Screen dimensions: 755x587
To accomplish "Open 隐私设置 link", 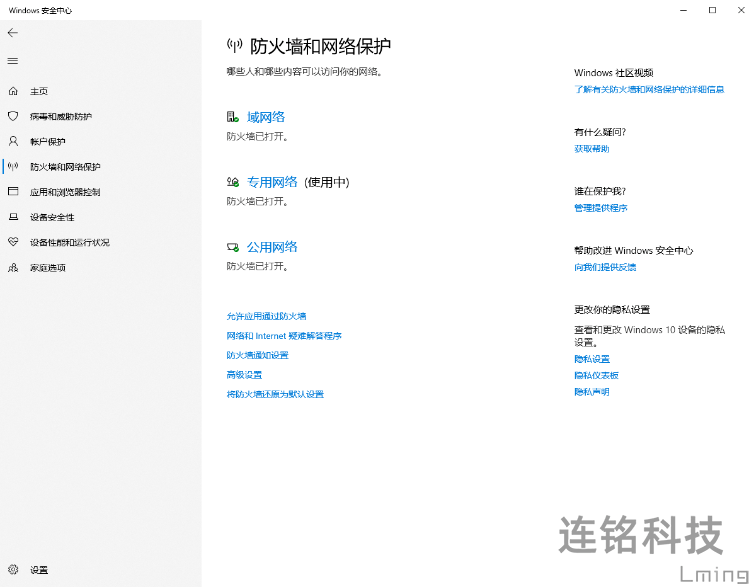I will pos(592,359).
